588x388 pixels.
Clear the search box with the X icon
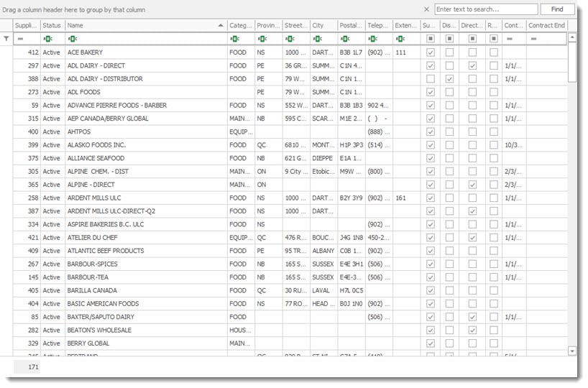pos(426,9)
